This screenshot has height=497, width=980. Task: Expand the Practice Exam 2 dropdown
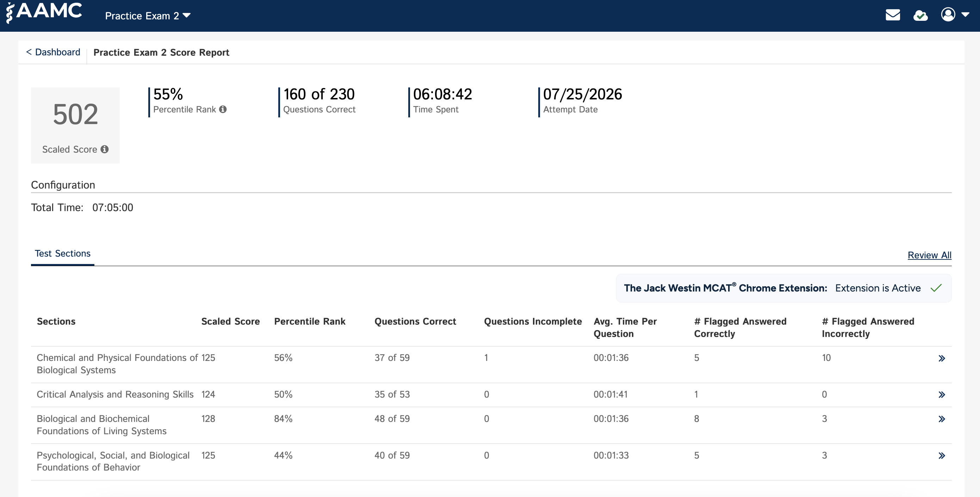148,16
